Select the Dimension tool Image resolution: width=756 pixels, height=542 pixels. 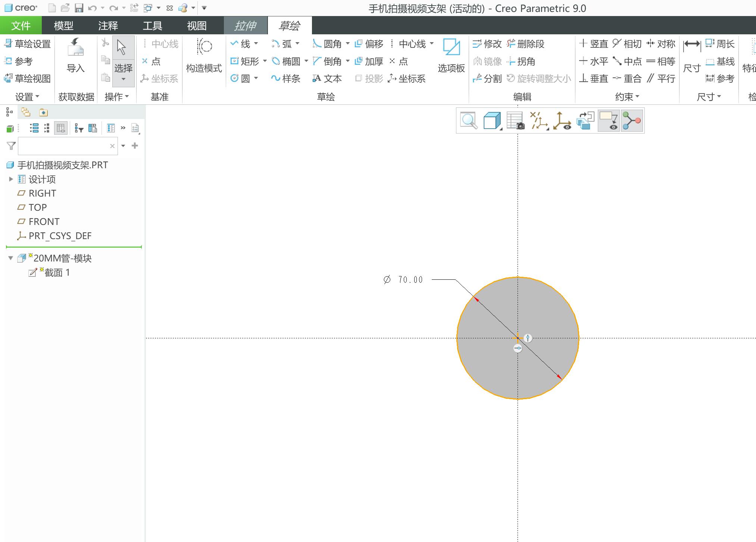coord(692,56)
